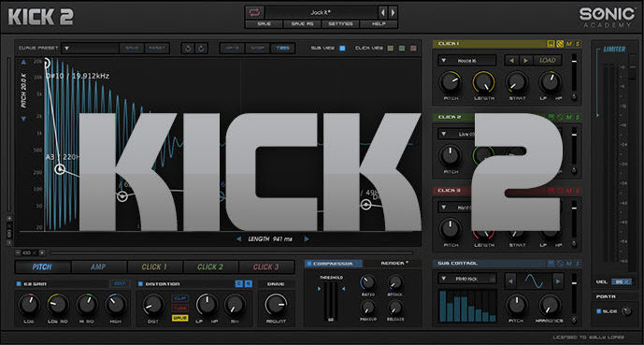The height and width of the screenshot is (345, 644).
Task: Click the compressor threshold right arrow
Action: pos(343,289)
